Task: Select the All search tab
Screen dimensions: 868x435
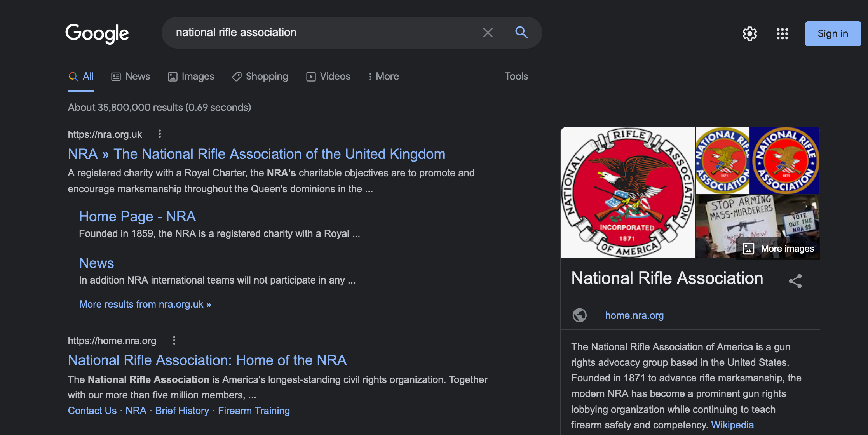Action: 81,77
